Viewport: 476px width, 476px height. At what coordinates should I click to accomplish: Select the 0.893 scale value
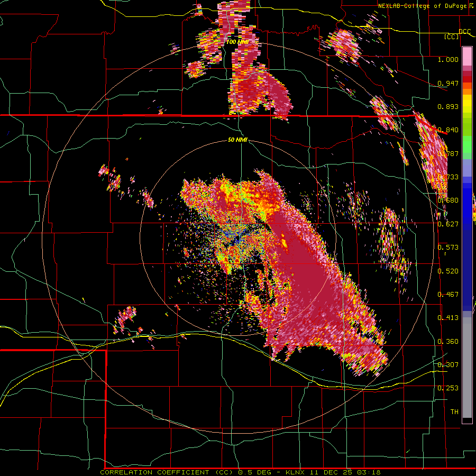[448, 106]
